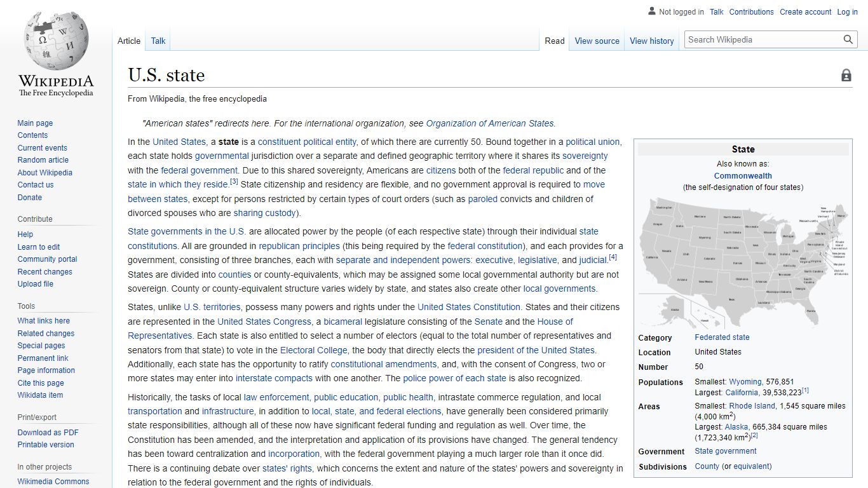Follow the political union link
The width and height of the screenshot is (868, 488).
593,142
